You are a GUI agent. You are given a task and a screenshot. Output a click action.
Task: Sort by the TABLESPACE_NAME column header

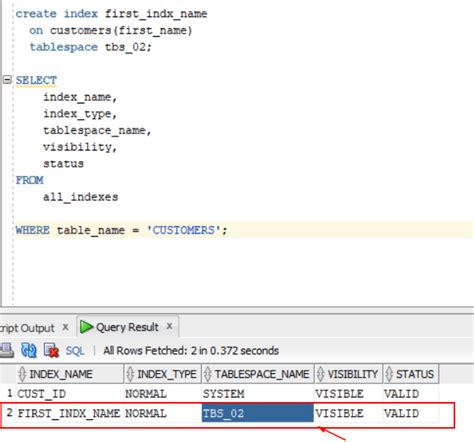point(258,374)
